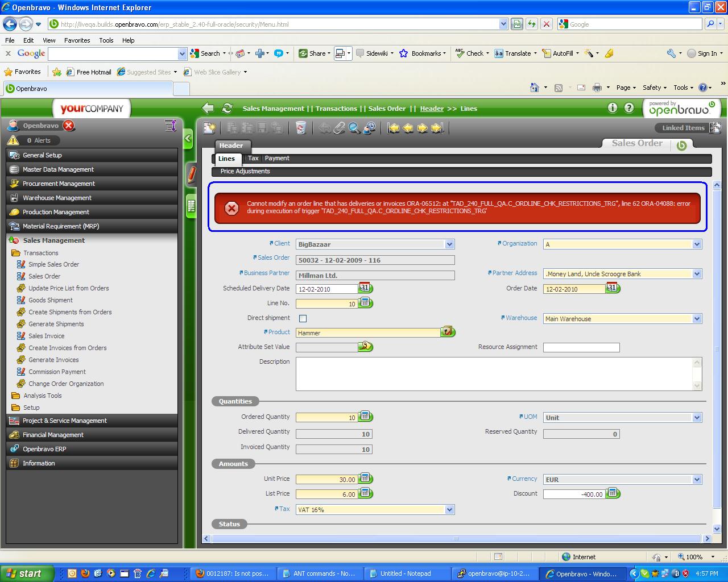Viewport: 728px width, 582px height.
Task: Click the Delete record trash icon
Action: click(x=301, y=128)
